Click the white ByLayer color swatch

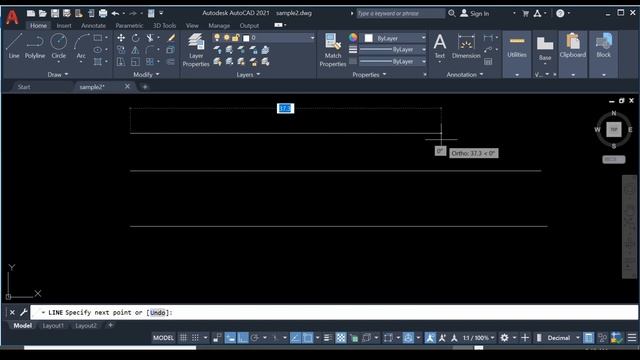(x=369, y=38)
